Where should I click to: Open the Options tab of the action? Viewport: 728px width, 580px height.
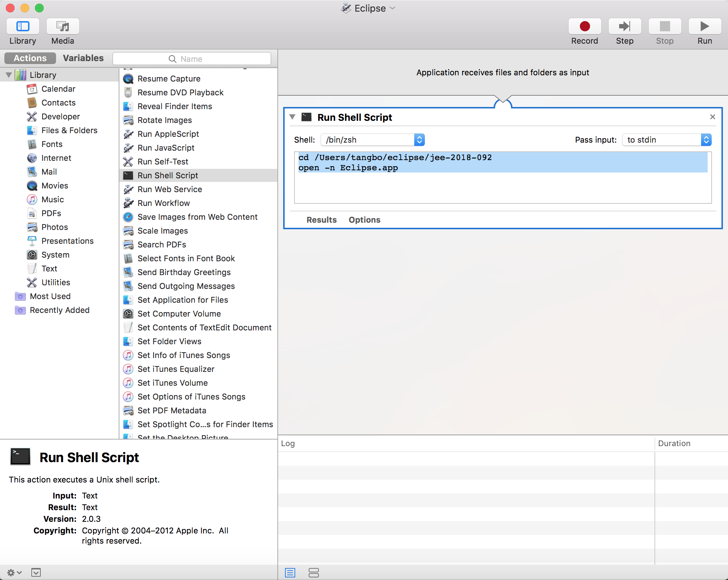pyautogui.click(x=364, y=220)
